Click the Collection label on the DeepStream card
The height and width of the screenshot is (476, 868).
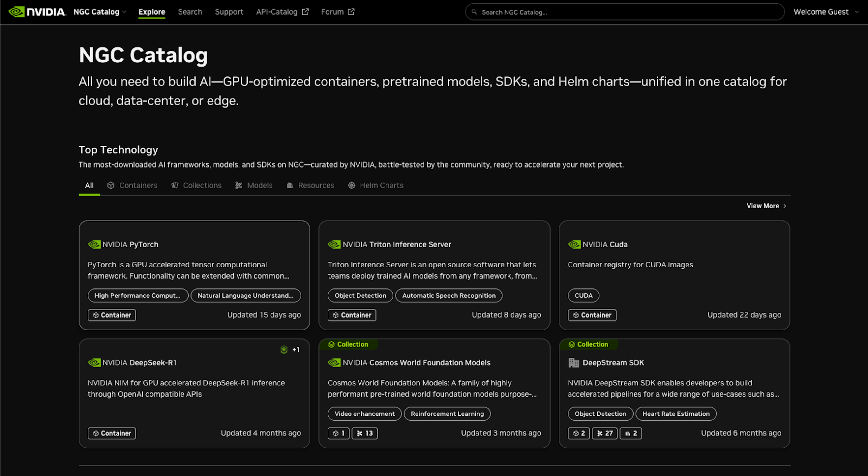pos(588,344)
